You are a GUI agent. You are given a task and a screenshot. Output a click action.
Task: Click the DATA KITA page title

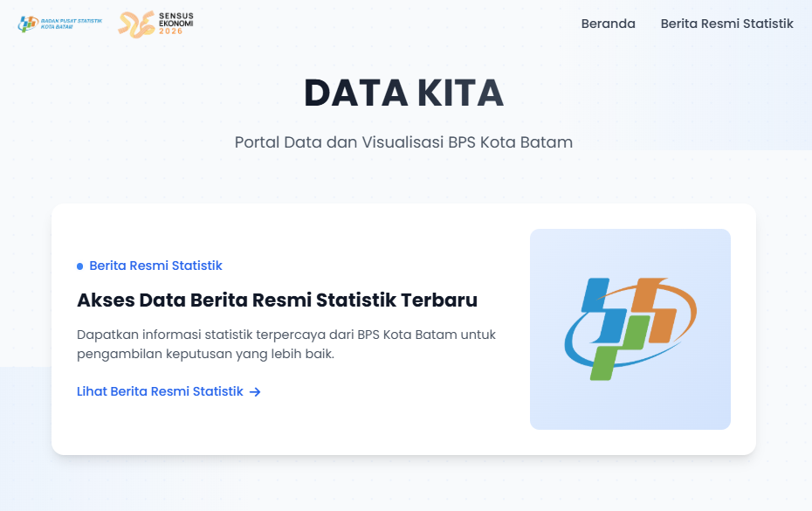[x=405, y=93]
